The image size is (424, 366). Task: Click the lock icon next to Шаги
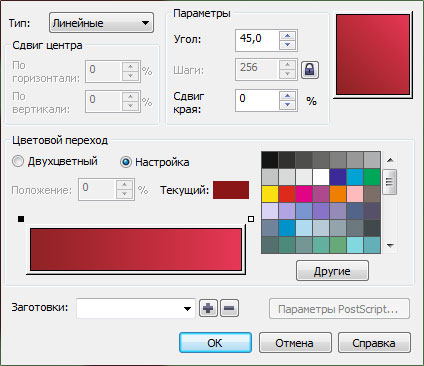coord(310,70)
